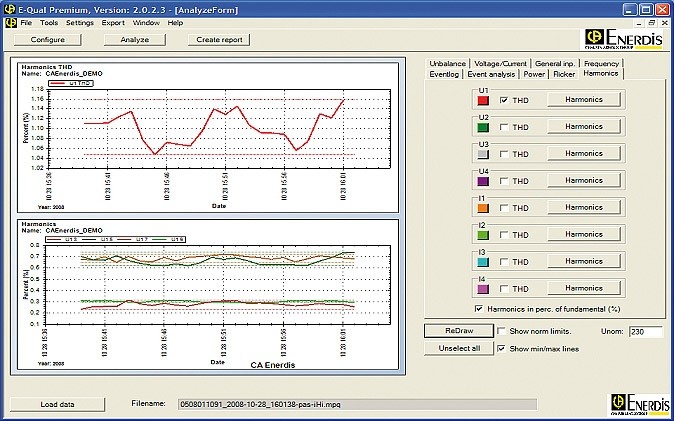This screenshot has height=421, width=674.
Task: Switch to the General inp. tab
Action: click(x=555, y=63)
